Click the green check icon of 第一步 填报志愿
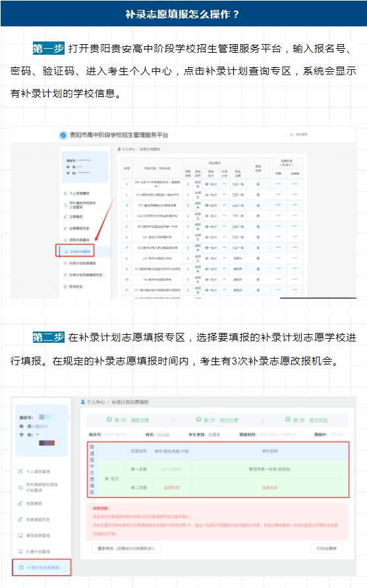 [x=109, y=419]
